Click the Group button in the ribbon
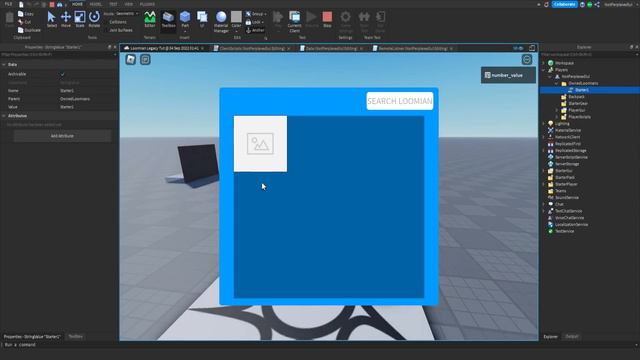 coord(255,14)
